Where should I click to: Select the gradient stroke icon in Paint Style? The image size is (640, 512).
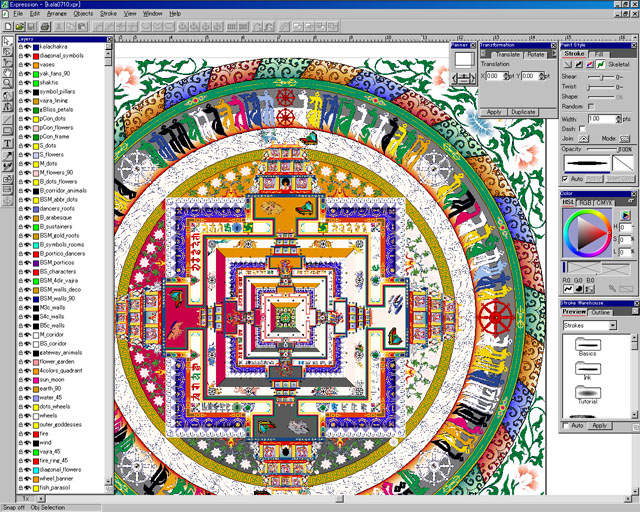point(590,65)
